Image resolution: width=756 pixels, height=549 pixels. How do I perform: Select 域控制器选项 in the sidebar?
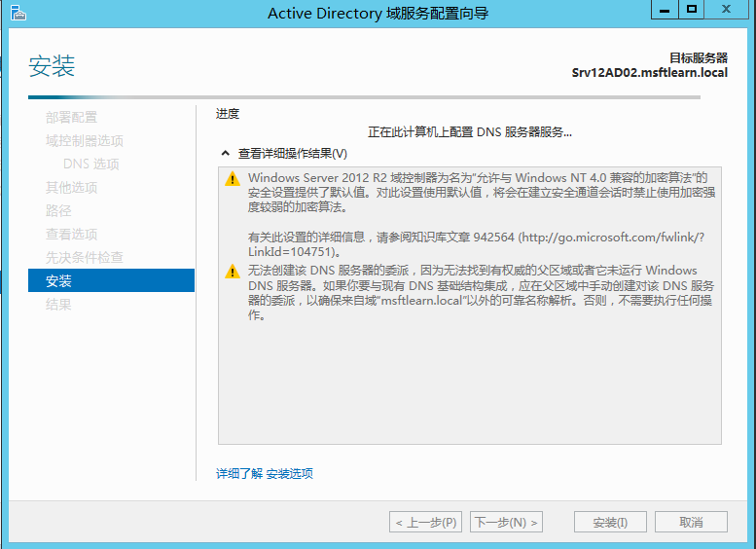pos(85,140)
